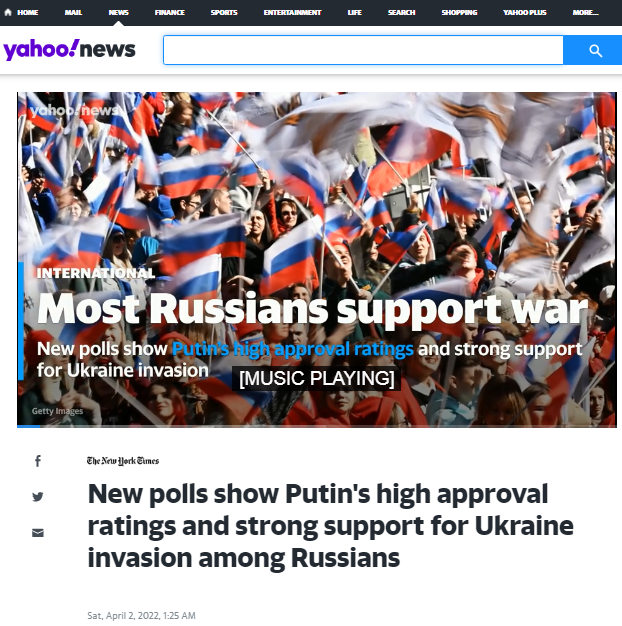Select the Sports navigation item

(224, 12)
